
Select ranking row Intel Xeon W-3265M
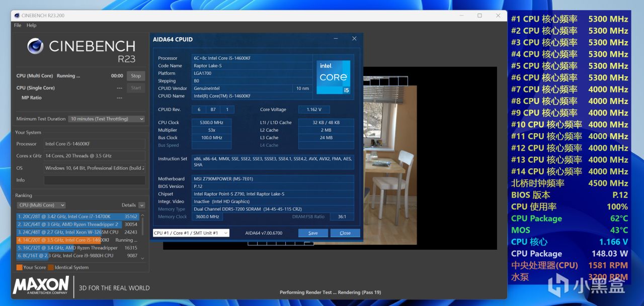[x=77, y=232]
